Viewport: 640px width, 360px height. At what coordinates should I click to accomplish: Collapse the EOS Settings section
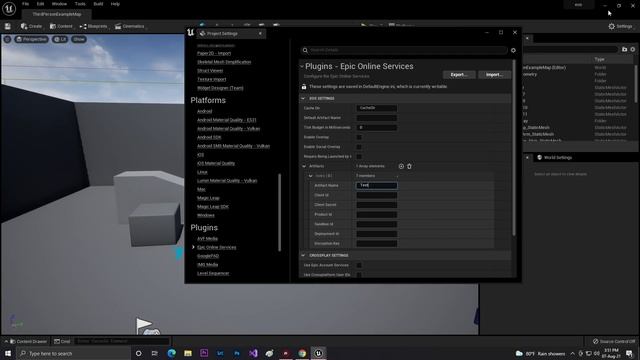[x=303, y=98]
